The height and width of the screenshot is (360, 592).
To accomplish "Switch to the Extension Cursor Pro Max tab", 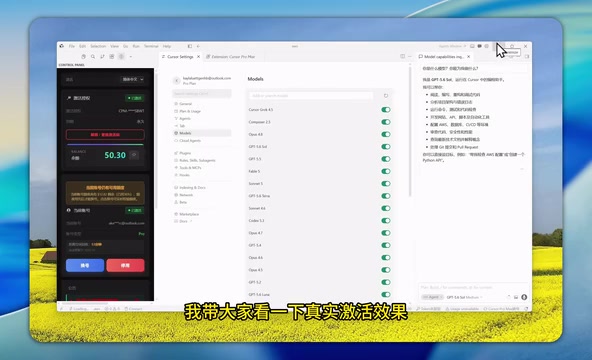I will (233, 57).
